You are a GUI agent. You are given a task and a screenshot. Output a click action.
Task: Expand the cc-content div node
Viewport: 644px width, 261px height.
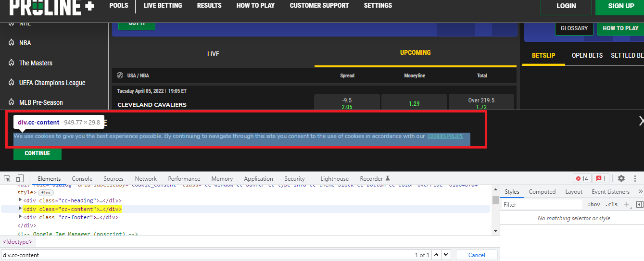pos(20,209)
